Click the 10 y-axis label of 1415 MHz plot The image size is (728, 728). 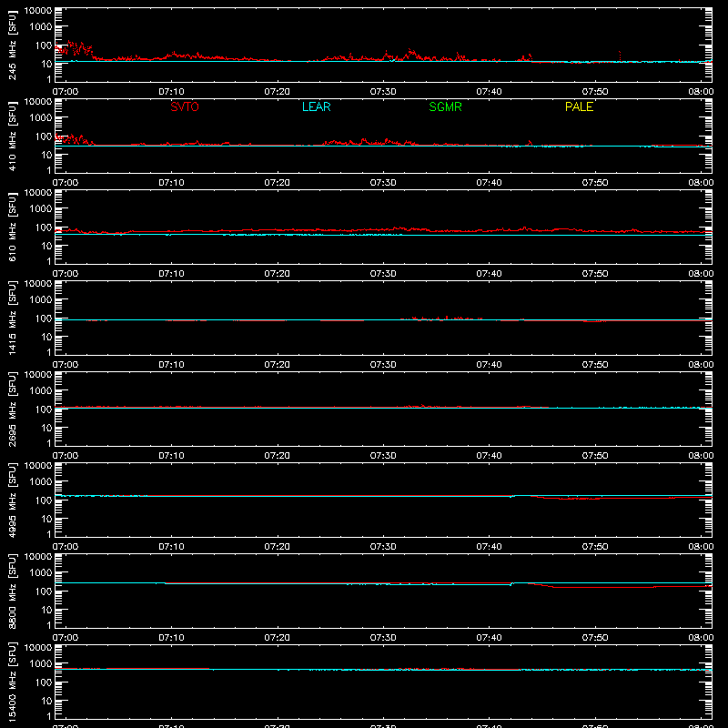47,337
